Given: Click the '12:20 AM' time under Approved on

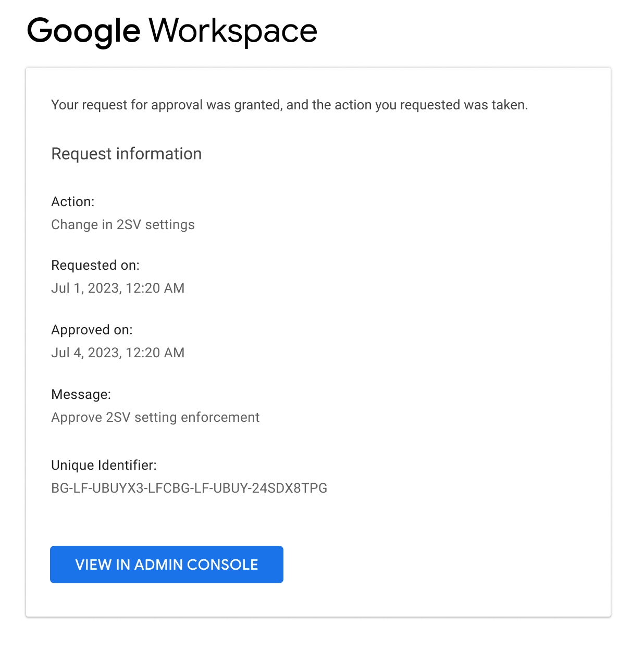Looking at the screenshot, I should [x=155, y=353].
